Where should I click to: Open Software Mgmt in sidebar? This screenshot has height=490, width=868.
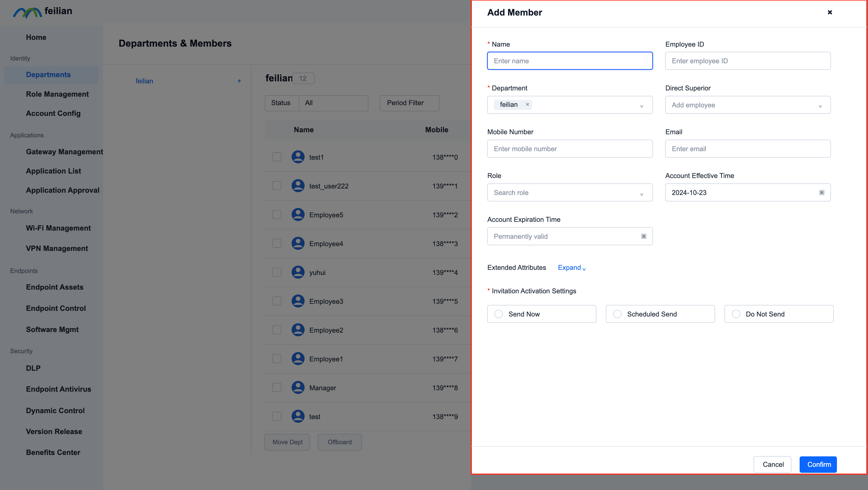(52, 329)
